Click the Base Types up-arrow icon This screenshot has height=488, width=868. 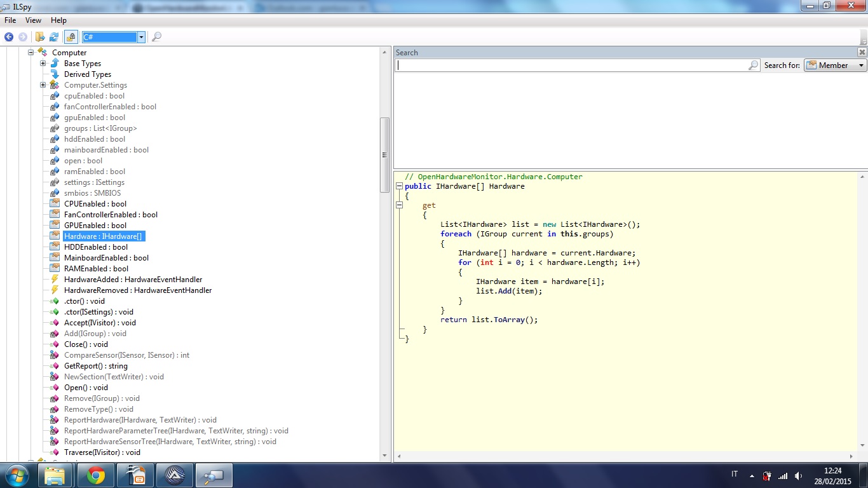click(55, 64)
